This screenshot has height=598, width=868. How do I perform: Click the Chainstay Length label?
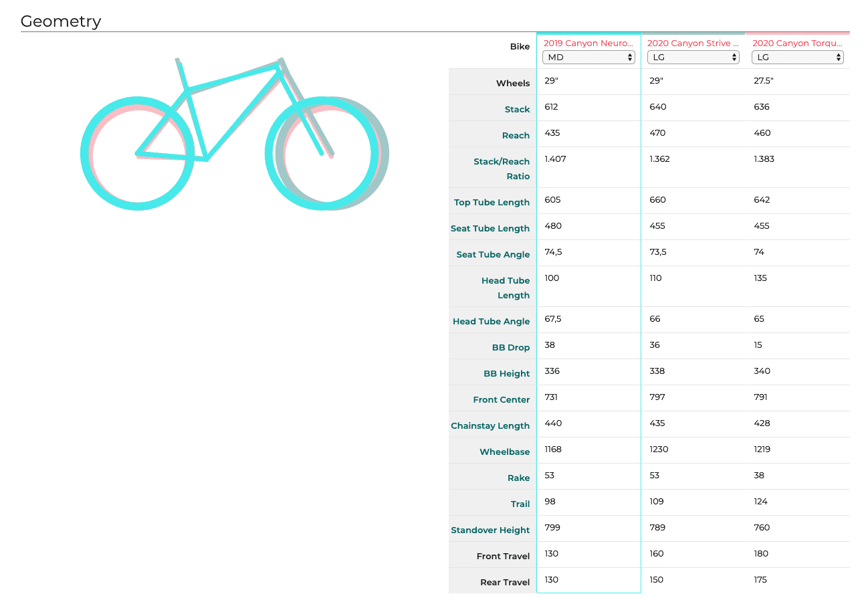coord(490,426)
